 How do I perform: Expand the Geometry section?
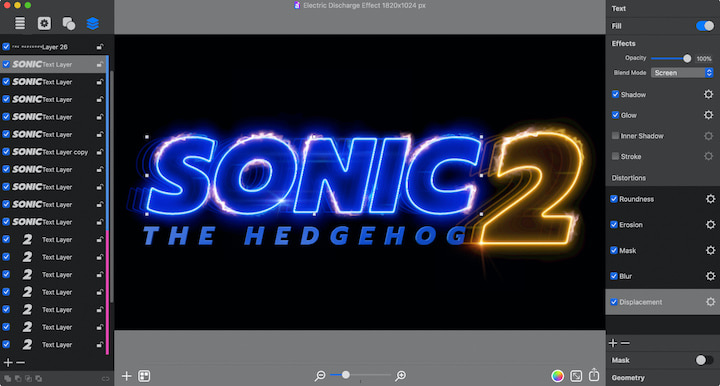pos(628,378)
